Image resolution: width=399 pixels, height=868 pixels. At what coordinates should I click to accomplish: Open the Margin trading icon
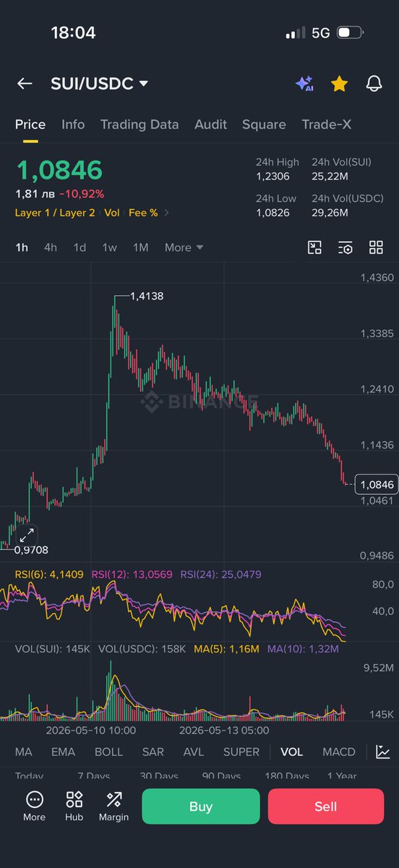coord(113,806)
